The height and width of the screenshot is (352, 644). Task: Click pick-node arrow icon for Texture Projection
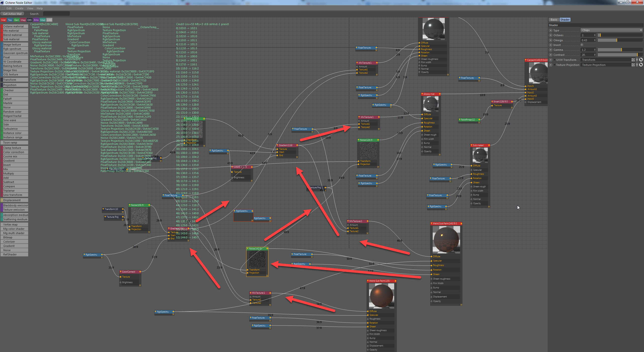[x=641, y=65]
